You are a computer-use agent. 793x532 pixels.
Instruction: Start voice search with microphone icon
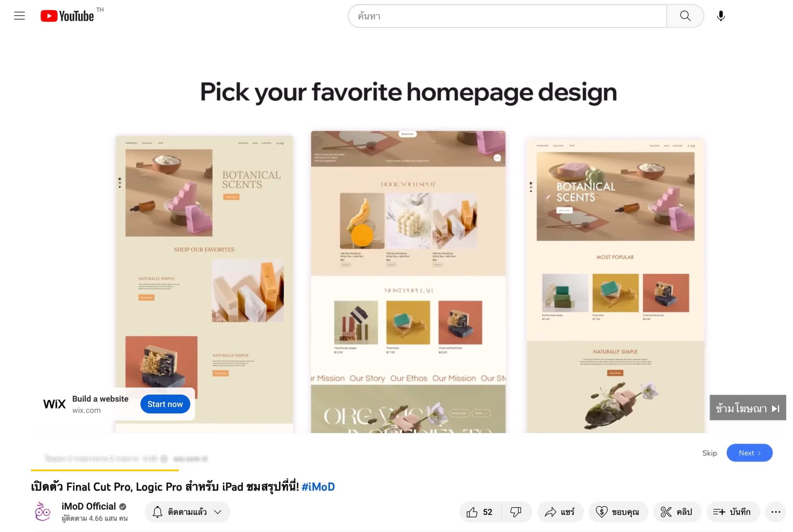pos(721,16)
